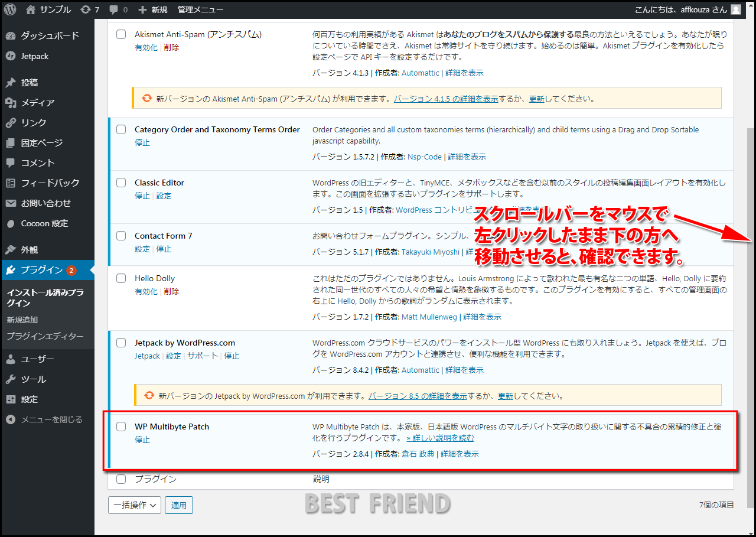Click the user avatar next to affkouza

coord(735,9)
